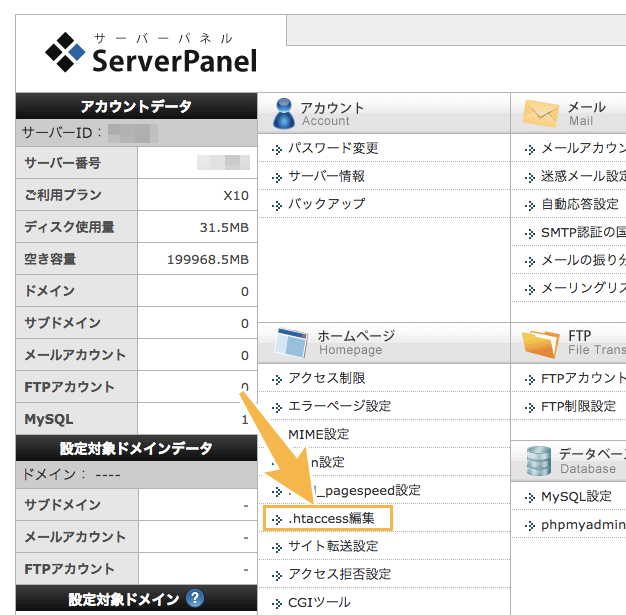
Task: Open MySQL設定 link
Action: [576, 496]
